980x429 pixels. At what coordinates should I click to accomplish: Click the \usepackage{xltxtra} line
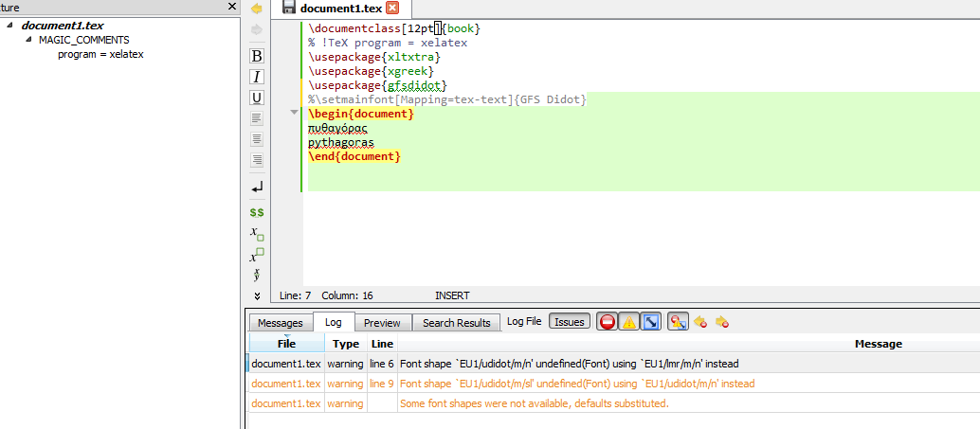374,57
